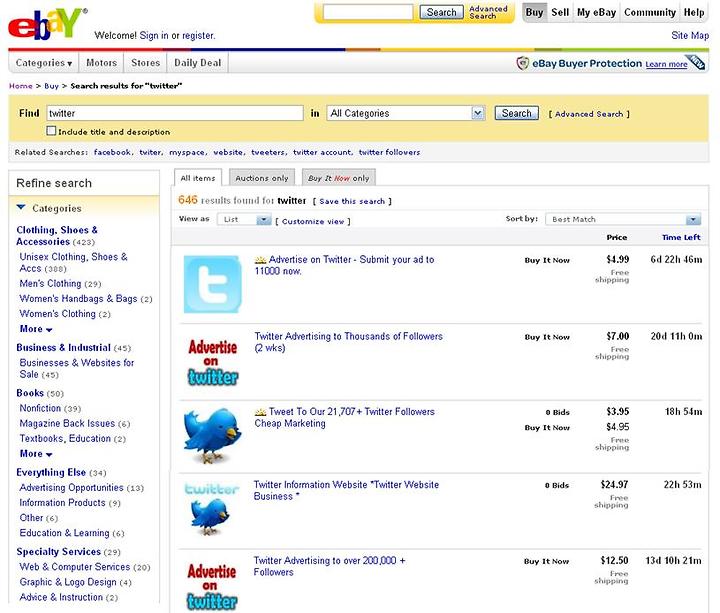The width and height of the screenshot is (720, 613).
Task: Open the Advertise on Twitter thumbnail for $7.00 listing
Action: 212,362
